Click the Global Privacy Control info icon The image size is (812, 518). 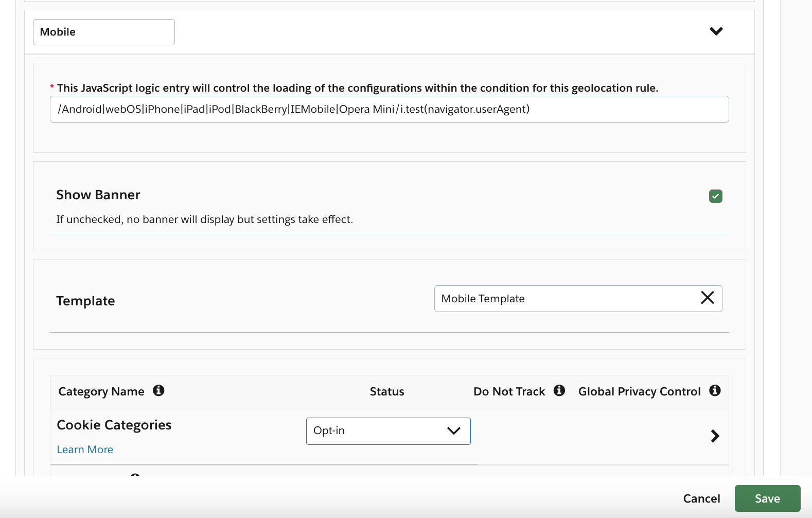[x=715, y=391]
